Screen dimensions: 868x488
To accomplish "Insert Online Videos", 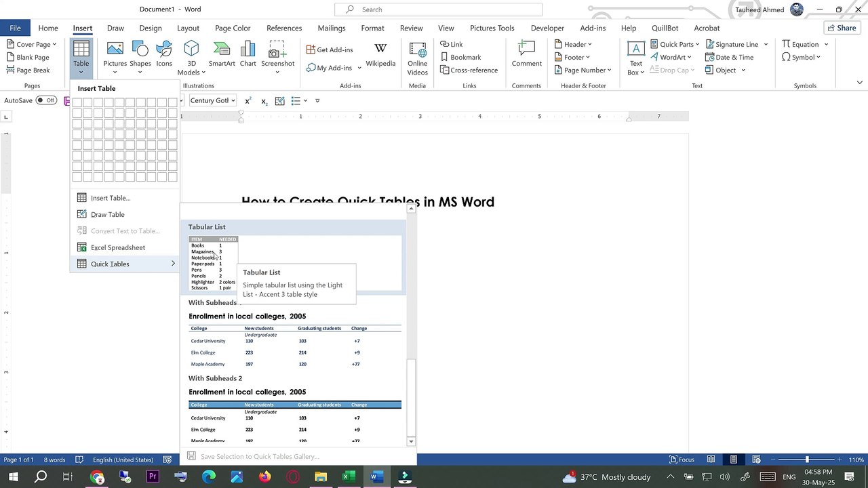I will coord(418,58).
